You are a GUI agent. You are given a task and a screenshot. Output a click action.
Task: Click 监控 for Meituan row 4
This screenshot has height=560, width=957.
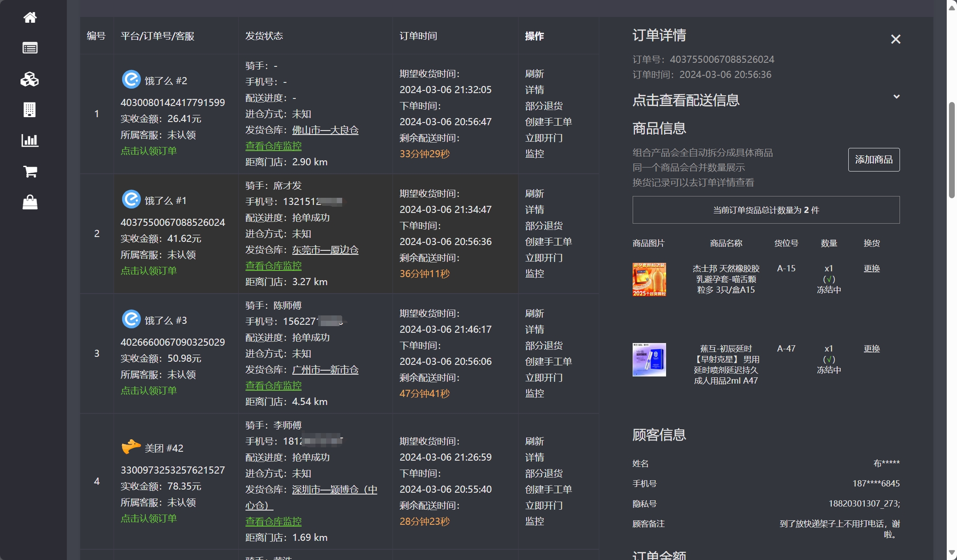point(535,521)
